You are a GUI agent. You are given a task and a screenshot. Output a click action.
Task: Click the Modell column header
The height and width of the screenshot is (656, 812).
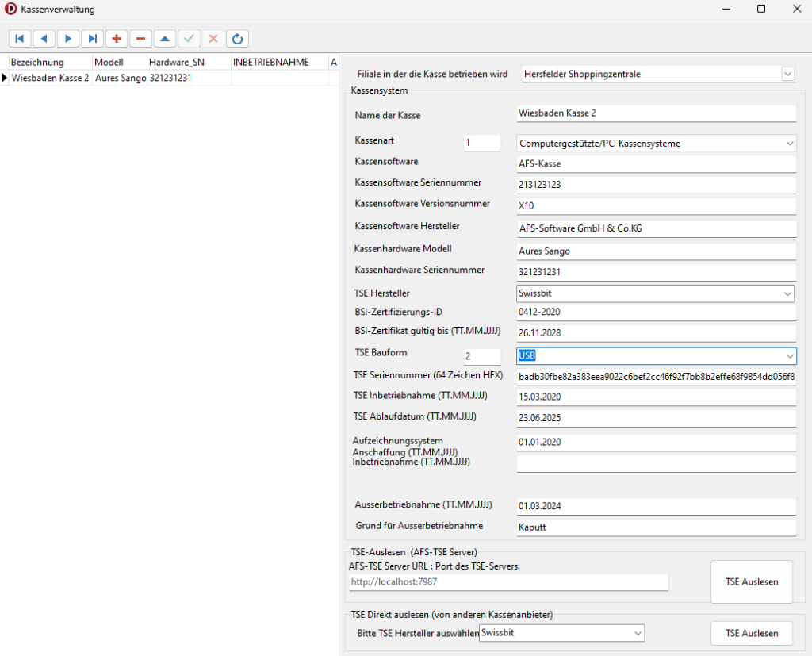[120, 62]
